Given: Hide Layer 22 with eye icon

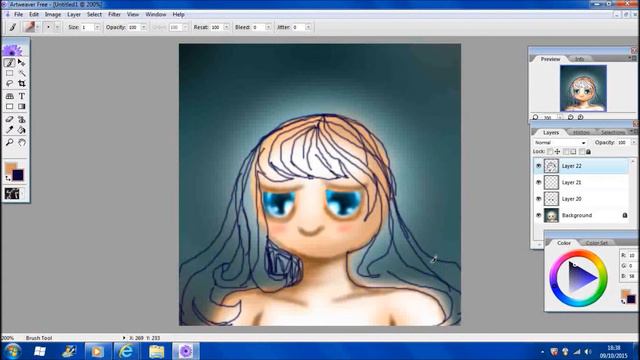Looking at the screenshot, I should [x=538, y=166].
